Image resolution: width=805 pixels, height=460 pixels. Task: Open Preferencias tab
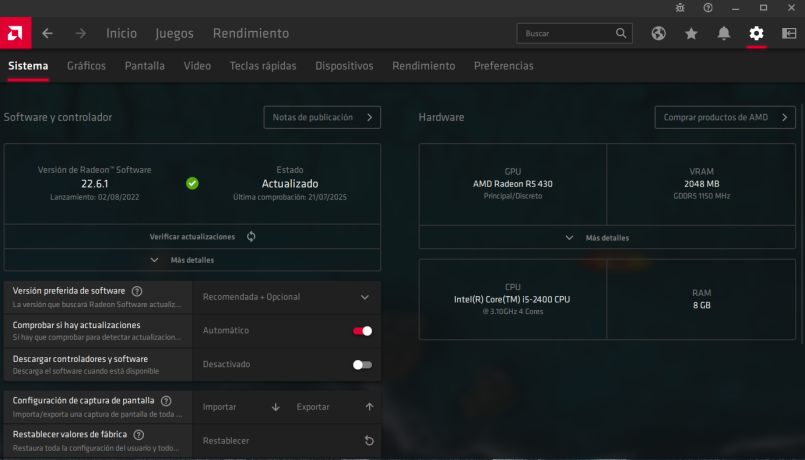point(504,66)
